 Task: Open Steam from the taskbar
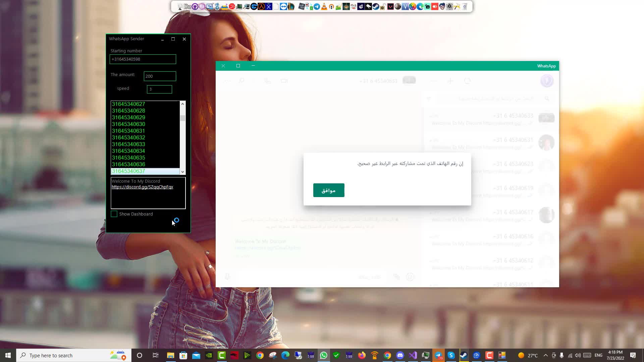coord(464,355)
